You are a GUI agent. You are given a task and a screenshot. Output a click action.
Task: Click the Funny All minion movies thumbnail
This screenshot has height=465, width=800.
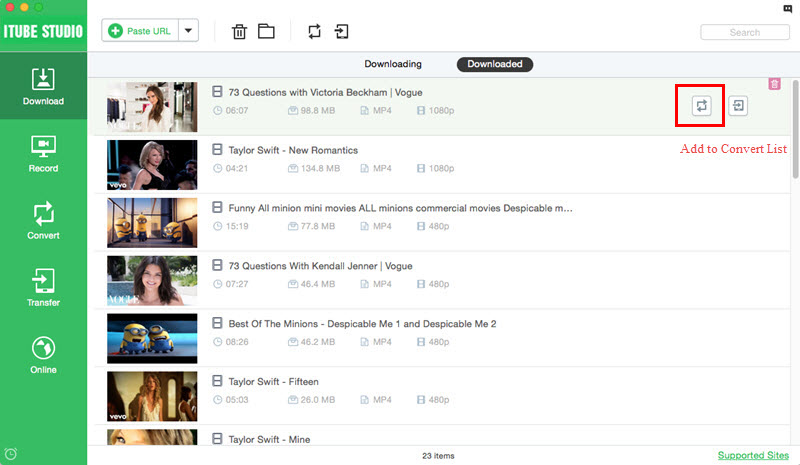[152, 223]
